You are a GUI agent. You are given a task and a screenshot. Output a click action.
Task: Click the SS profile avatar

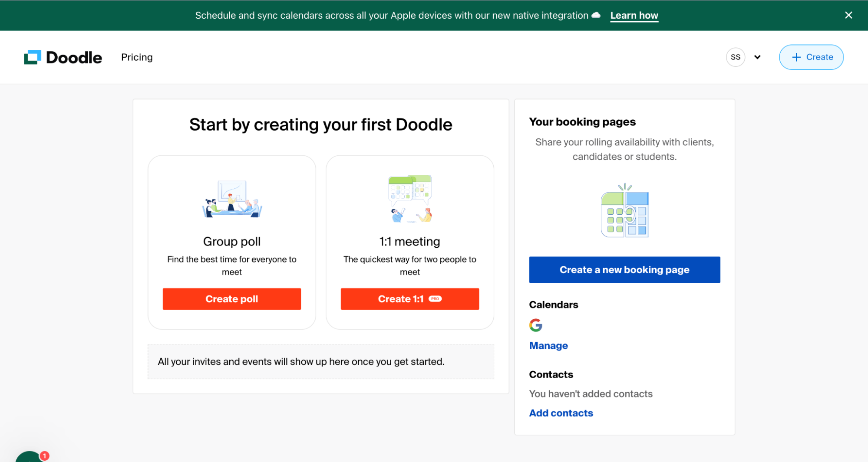click(736, 57)
